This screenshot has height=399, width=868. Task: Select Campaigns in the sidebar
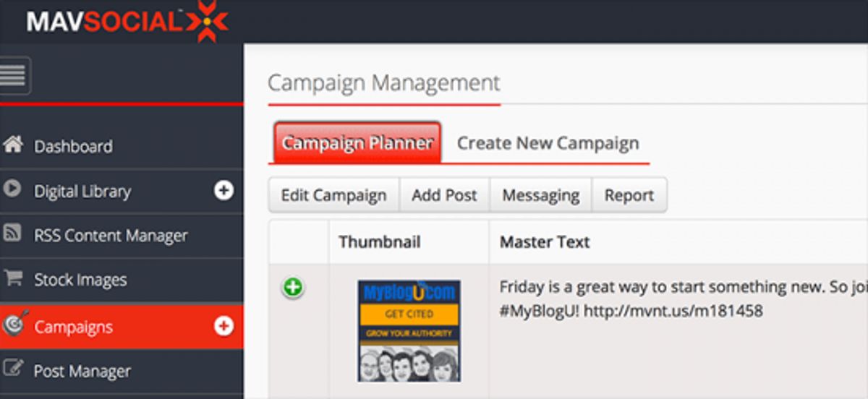pos(122,326)
